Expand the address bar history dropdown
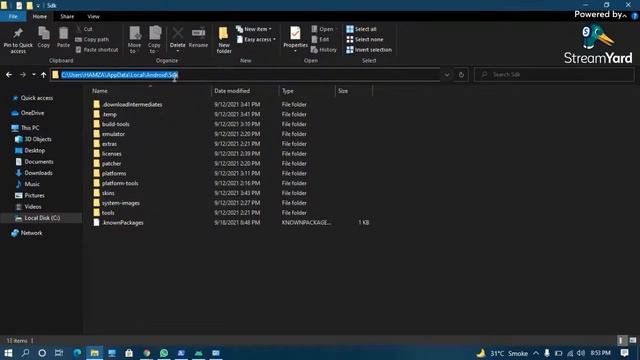 [447, 75]
